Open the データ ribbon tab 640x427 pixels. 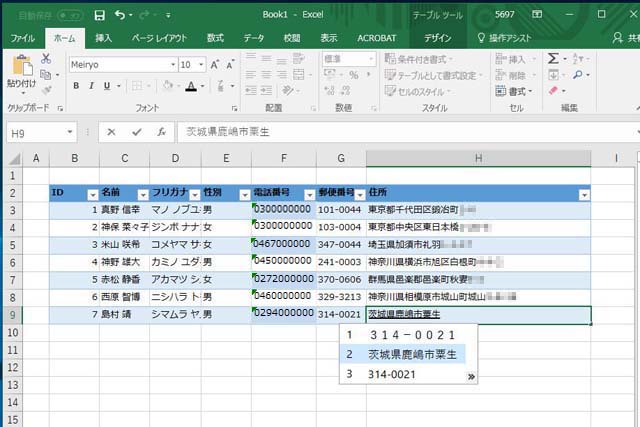coord(254,38)
